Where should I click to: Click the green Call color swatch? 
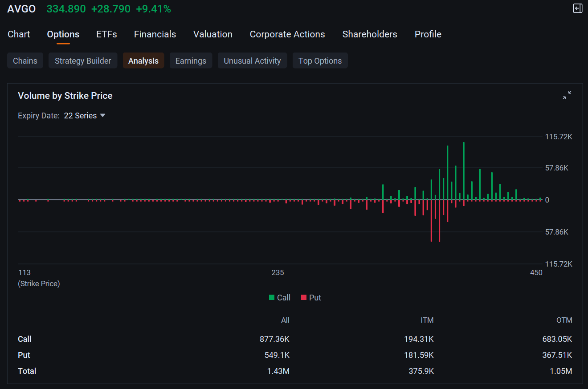pos(272,298)
